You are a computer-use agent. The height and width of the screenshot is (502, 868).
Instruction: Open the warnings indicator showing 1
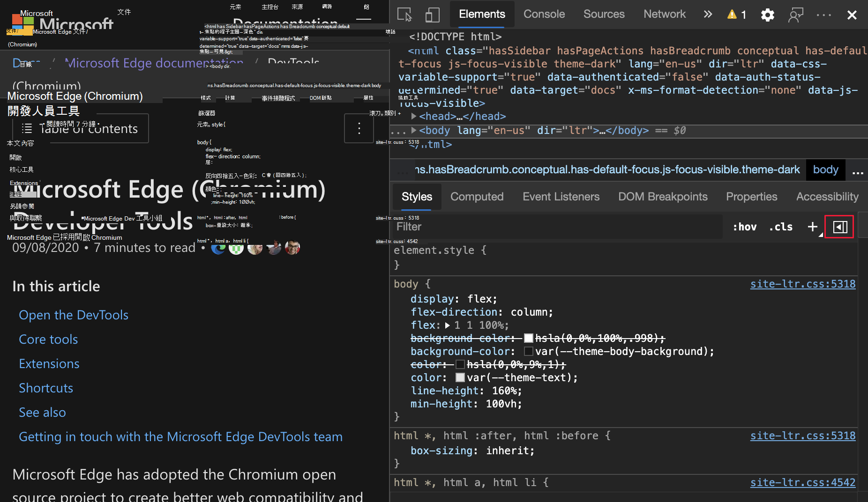pyautogui.click(x=737, y=15)
